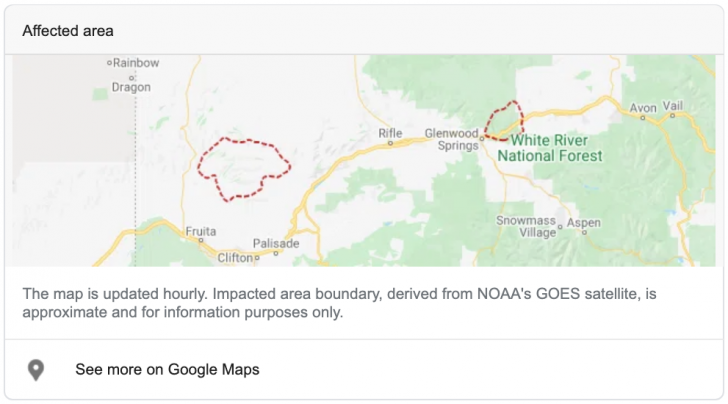Select the Rainbow label on map
The width and height of the screenshot is (728, 404).
pyautogui.click(x=135, y=62)
